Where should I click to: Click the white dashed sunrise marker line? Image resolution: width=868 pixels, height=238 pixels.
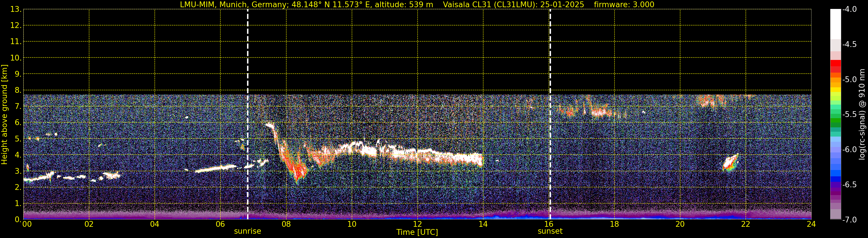tap(248, 114)
